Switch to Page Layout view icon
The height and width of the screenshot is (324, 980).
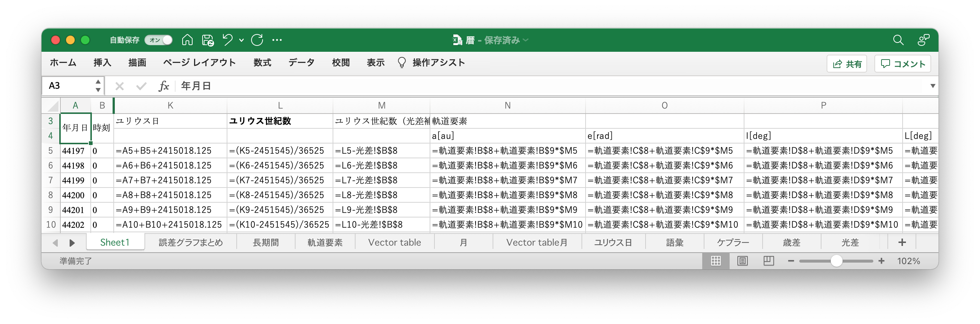[x=742, y=261]
